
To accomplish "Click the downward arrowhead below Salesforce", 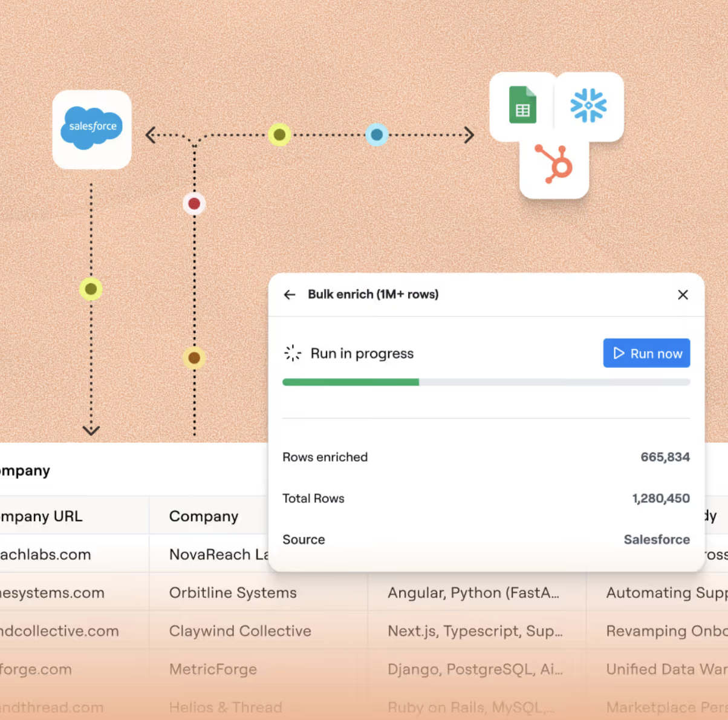I will click(x=91, y=430).
